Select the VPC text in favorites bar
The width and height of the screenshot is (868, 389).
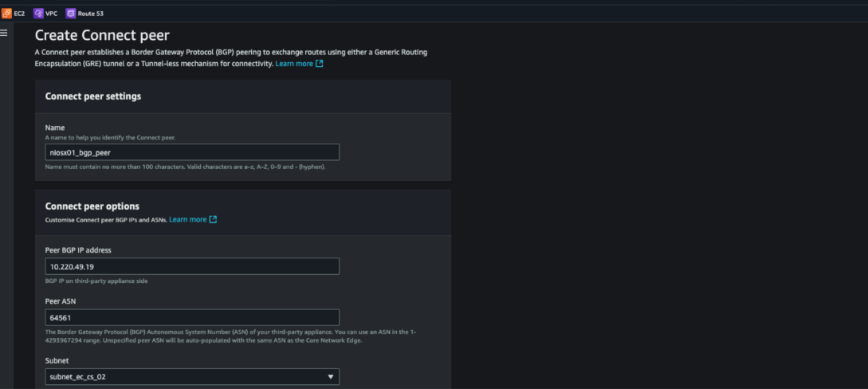tap(51, 14)
